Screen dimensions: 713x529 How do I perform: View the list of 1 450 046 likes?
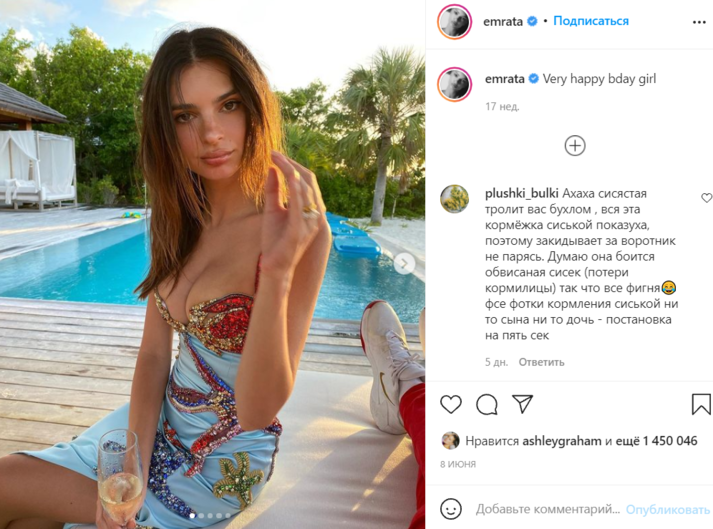coord(669,441)
